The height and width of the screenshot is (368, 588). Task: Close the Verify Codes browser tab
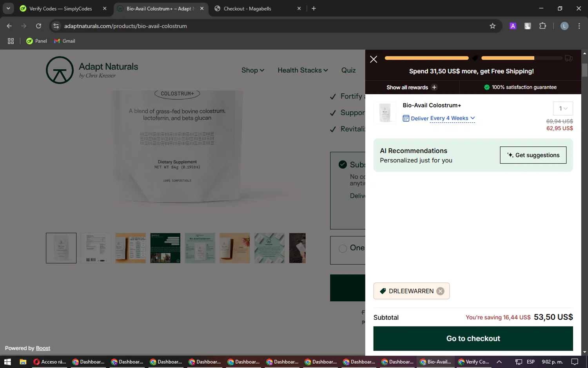click(105, 9)
